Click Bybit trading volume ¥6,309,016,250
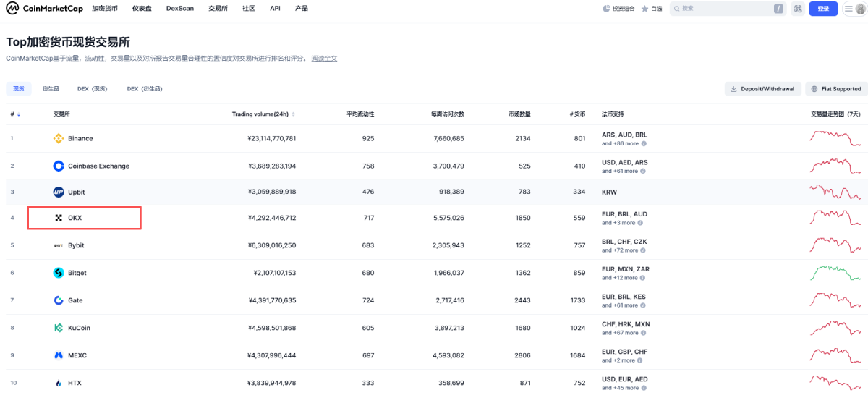The width and height of the screenshot is (868, 398). click(272, 245)
